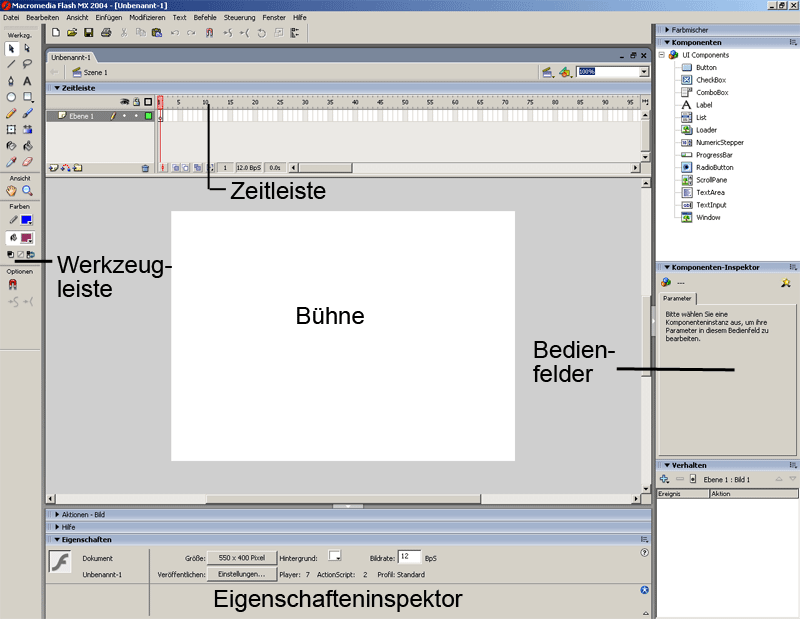Select the Text tool
Screen dimensions: 800x619
(x=27, y=80)
